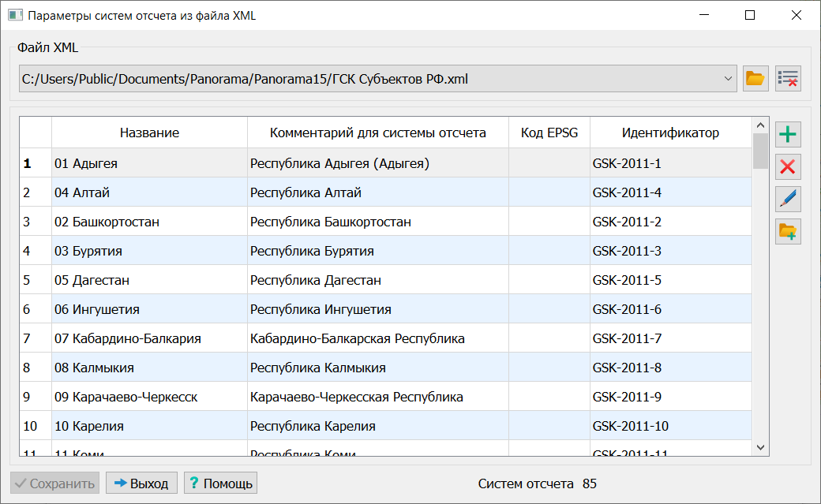
Task: Open Help with question mark button
Action: (x=220, y=483)
